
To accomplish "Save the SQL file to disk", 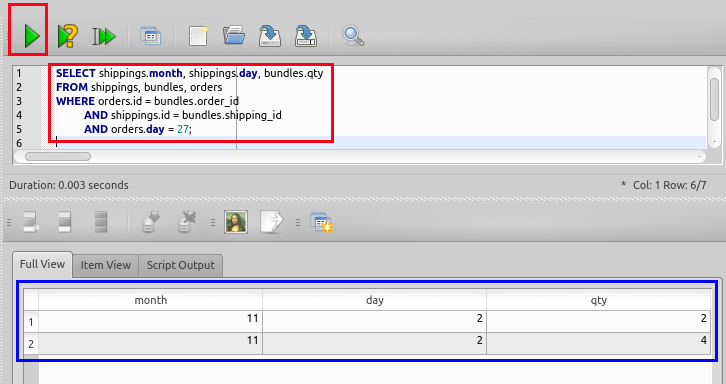I will 270,36.
